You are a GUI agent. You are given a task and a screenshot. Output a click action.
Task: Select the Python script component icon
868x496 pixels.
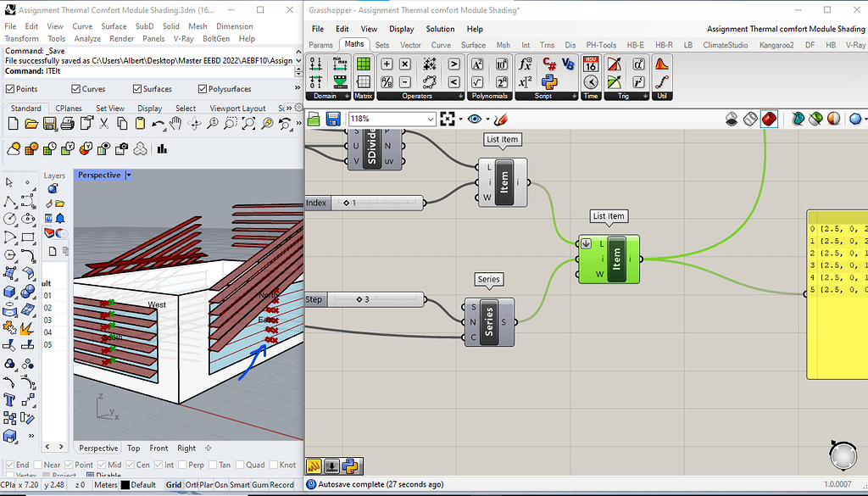coord(549,82)
